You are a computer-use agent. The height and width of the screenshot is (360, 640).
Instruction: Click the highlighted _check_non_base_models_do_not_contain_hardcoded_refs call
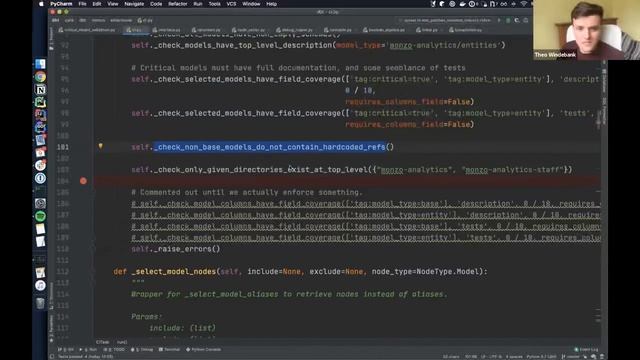click(x=269, y=147)
